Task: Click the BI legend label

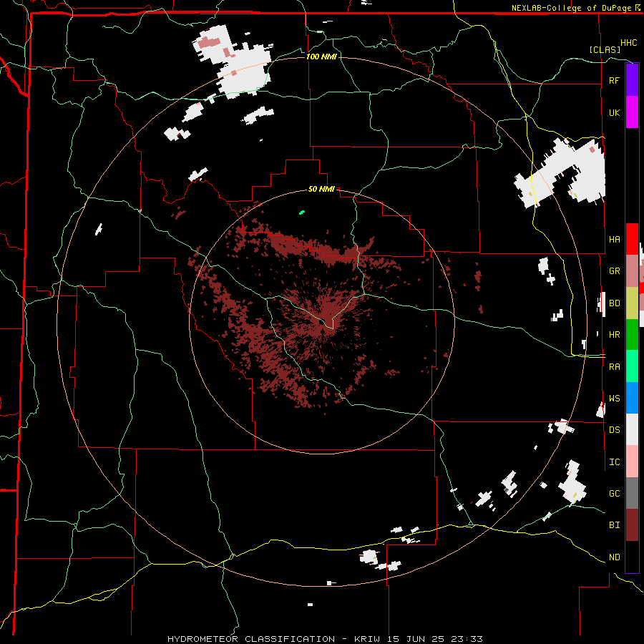Action: [614, 525]
